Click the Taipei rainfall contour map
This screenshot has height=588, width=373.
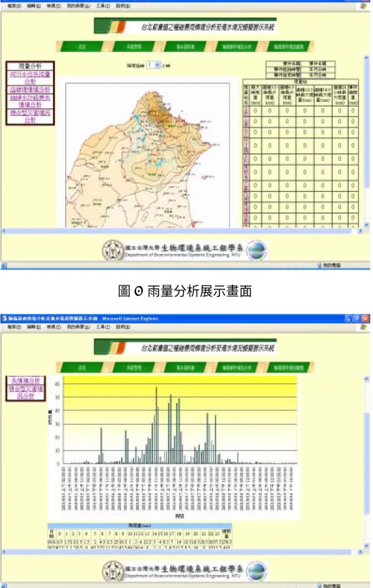coord(147,155)
